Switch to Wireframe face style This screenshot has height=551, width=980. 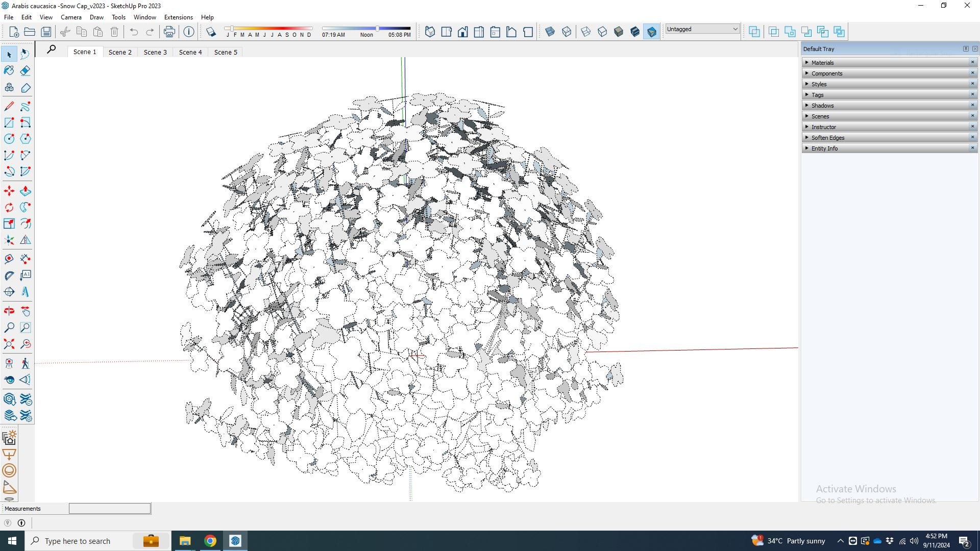tap(586, 32)
